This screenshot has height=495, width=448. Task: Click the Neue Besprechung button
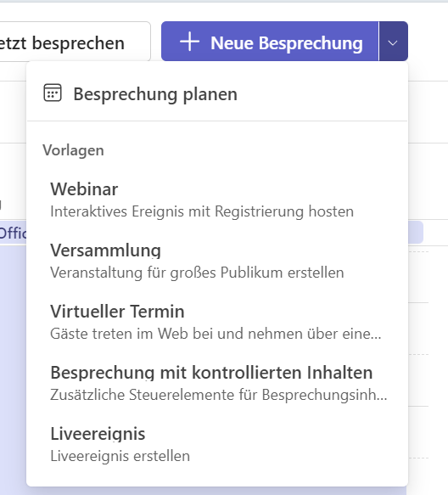tap(270, 42)
